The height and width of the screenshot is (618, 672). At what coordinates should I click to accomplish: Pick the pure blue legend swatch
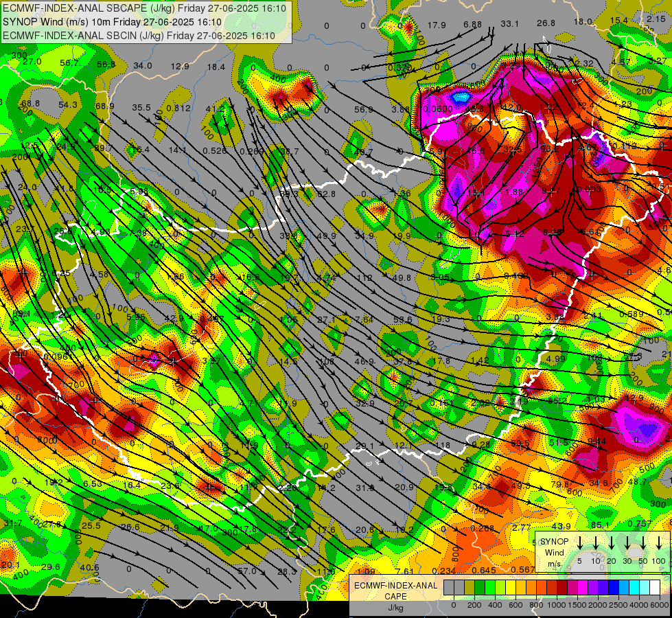(x=613, y=588)
